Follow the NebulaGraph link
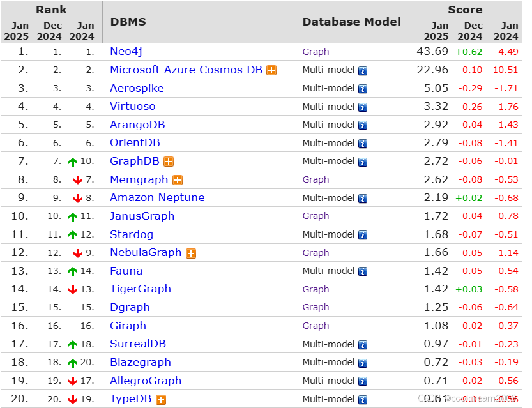Screen dimensions: 532x408 146,253
